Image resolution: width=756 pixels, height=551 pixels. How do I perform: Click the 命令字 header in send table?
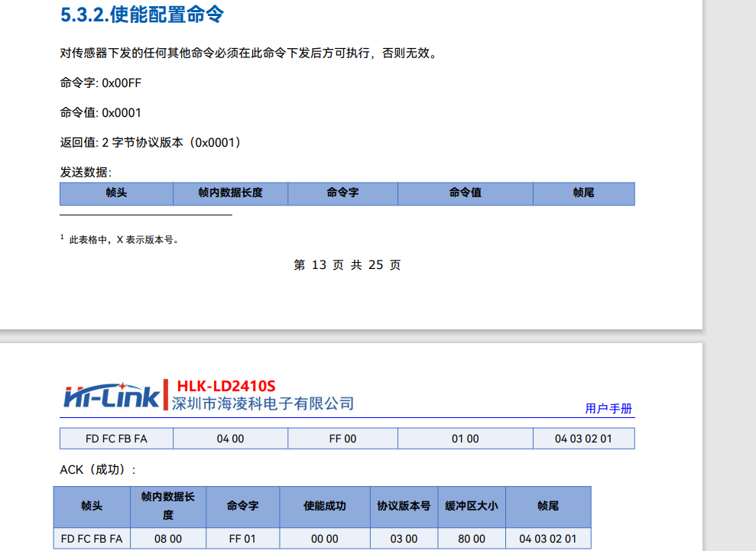click(x=342, y=193)
